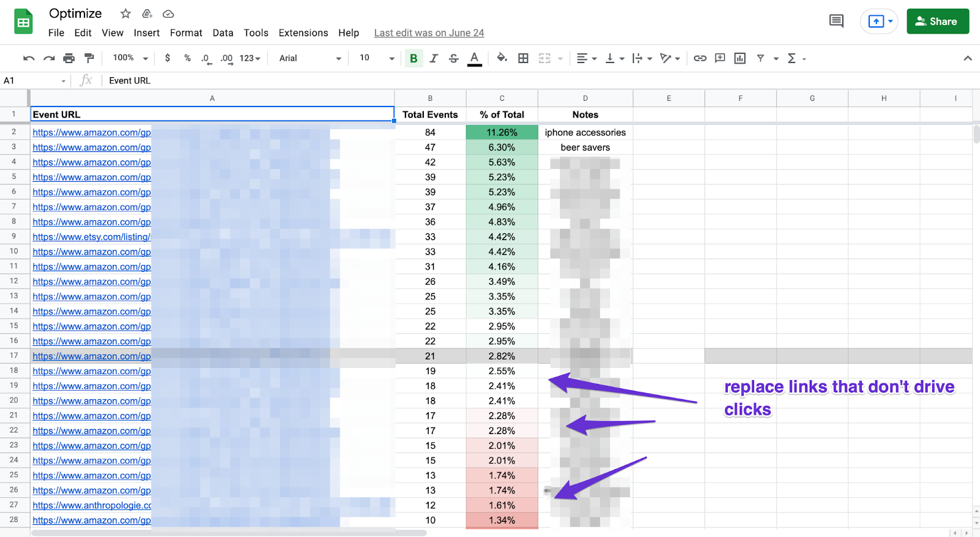Open the View menu
The height and width of the screenshot is (537, 980).
113,33
